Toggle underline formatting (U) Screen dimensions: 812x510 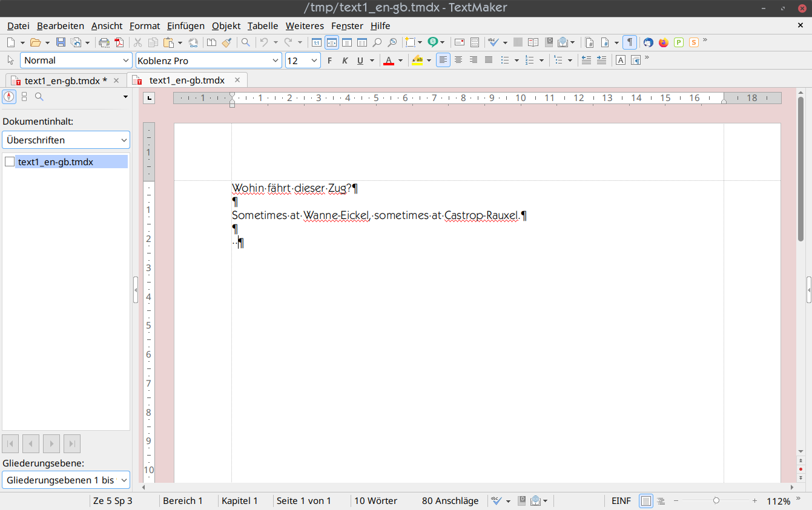(x=360, y=60)
